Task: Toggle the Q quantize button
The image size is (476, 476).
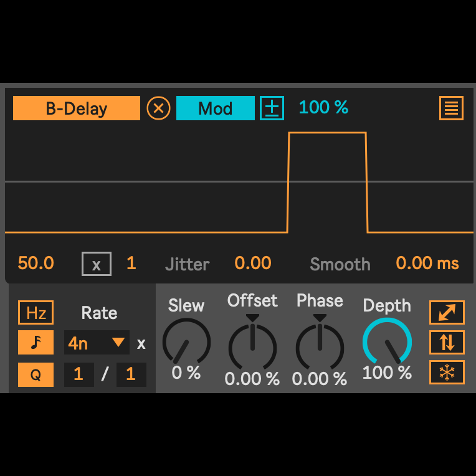Action: click(x=36, y=375)
